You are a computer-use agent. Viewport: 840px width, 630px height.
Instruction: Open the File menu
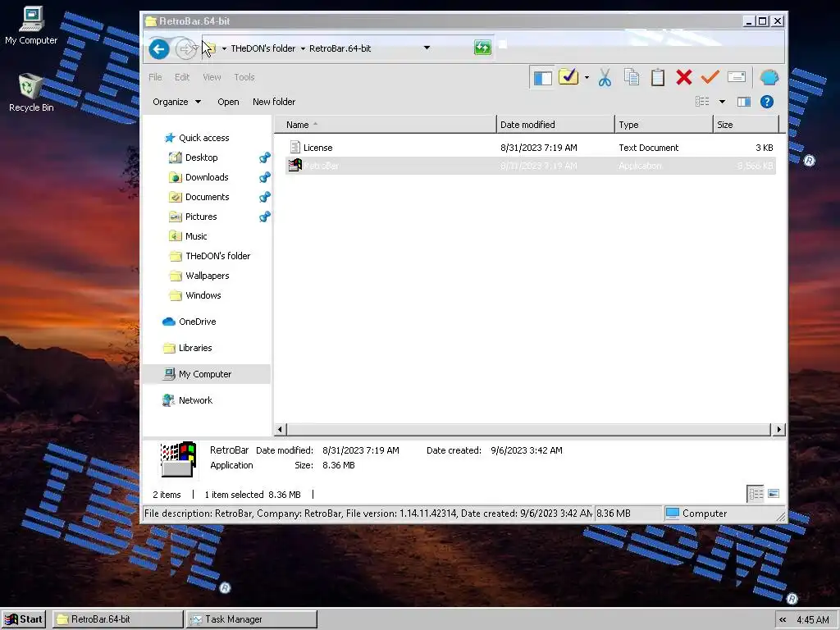pos(155,77)
